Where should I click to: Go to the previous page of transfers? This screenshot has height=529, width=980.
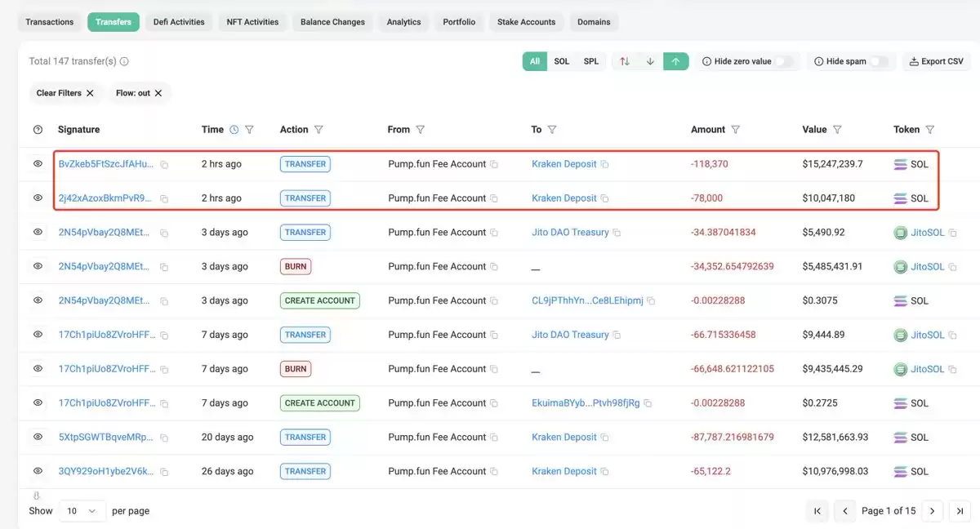tap(844, 511)
